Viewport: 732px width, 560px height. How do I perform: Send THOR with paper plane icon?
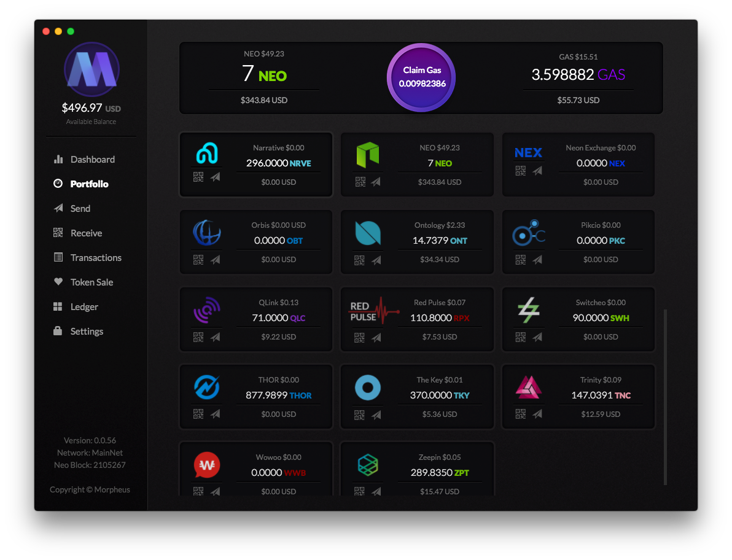(215, 413)
